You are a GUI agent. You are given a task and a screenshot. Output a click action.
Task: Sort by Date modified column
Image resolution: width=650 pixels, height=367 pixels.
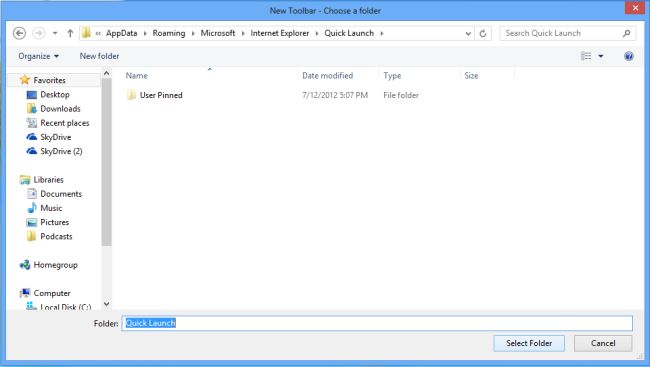(x=327, y=75)
